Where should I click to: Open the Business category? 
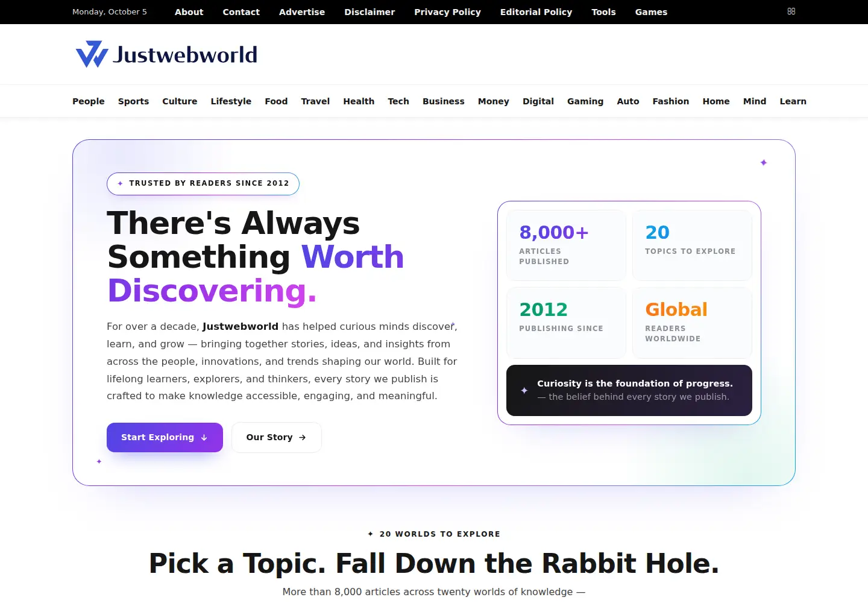(444, 101)
